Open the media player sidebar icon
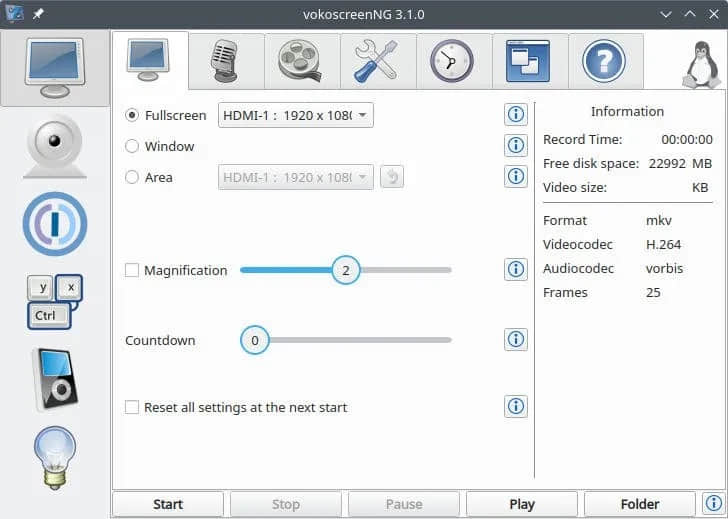Viewport: 728px width, 519px height. click(x=55, y=379)
